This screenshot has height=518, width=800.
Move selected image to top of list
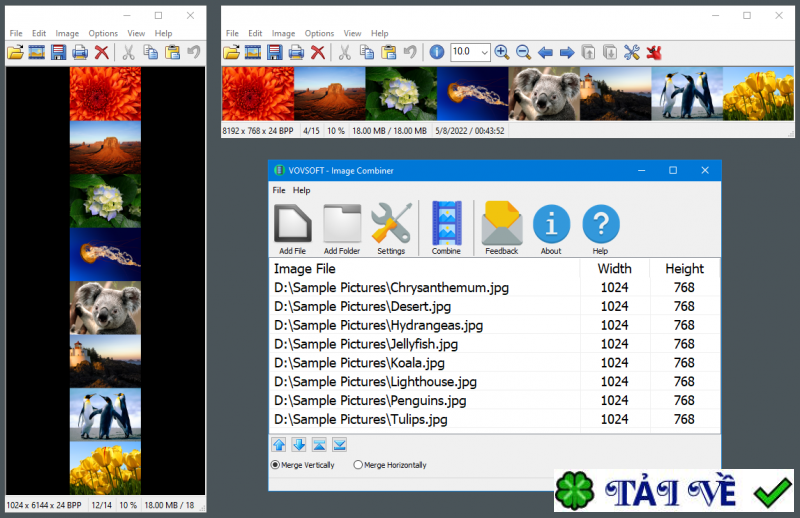click(319, 445)
